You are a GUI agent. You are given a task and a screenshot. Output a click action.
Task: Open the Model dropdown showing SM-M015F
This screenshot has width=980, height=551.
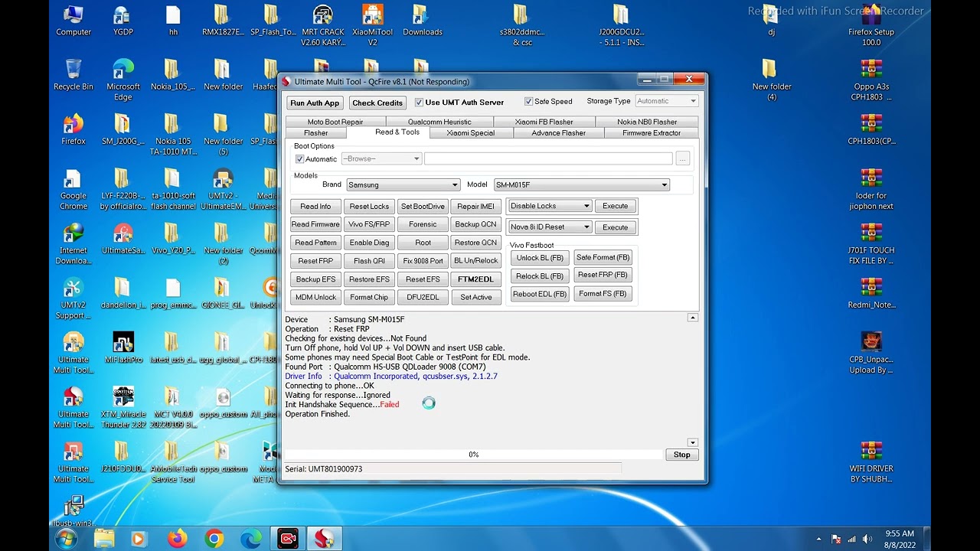pyautogui.click(x=582, y=184)
